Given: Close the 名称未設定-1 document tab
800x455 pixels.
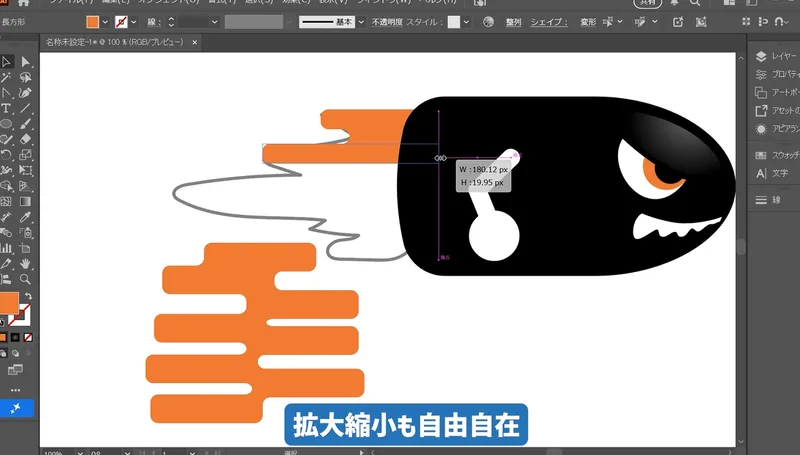Looking at the screenshot, I should tap(194, 42).
